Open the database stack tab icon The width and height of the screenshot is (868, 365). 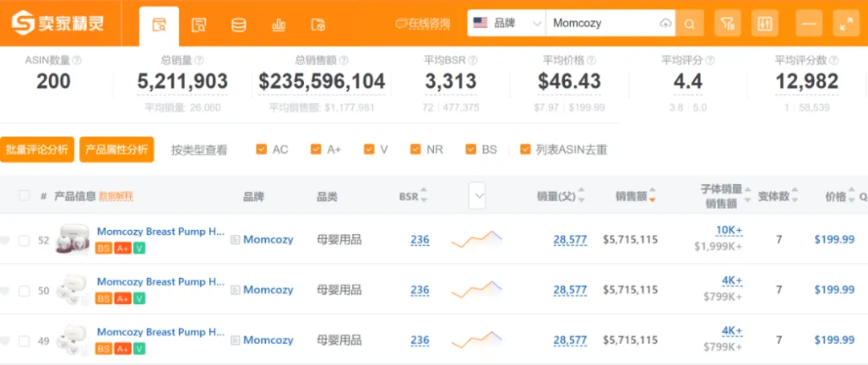pyautogui.click(x=239, y=25)
